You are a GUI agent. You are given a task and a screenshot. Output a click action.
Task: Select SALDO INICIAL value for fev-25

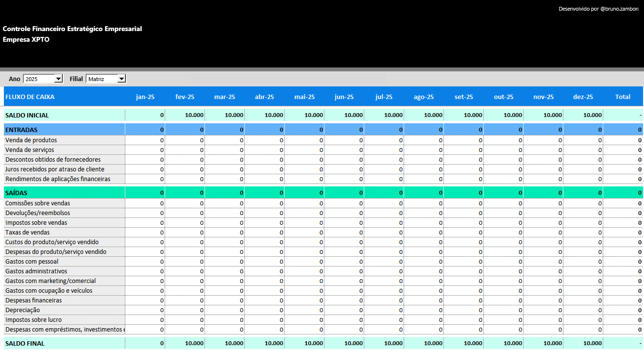coord(185,115)
